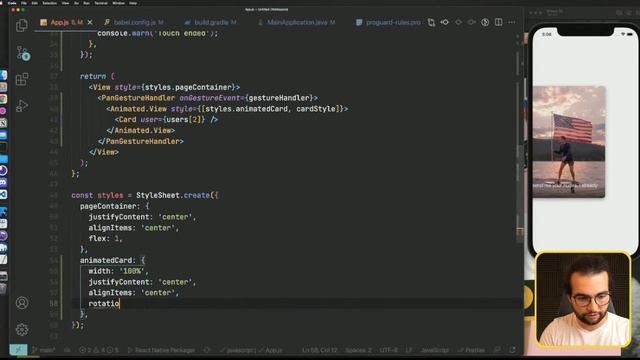The width and height of the screenshot is (640, 360).
Task: Click the VS Code icon in the macOS dock
Action: [x=3, y=195]
